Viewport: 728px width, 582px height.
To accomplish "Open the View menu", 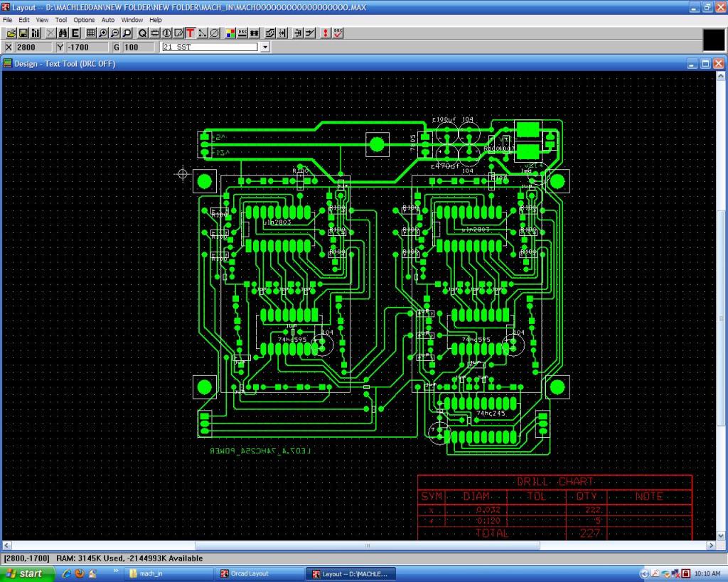I will (42, 20).
